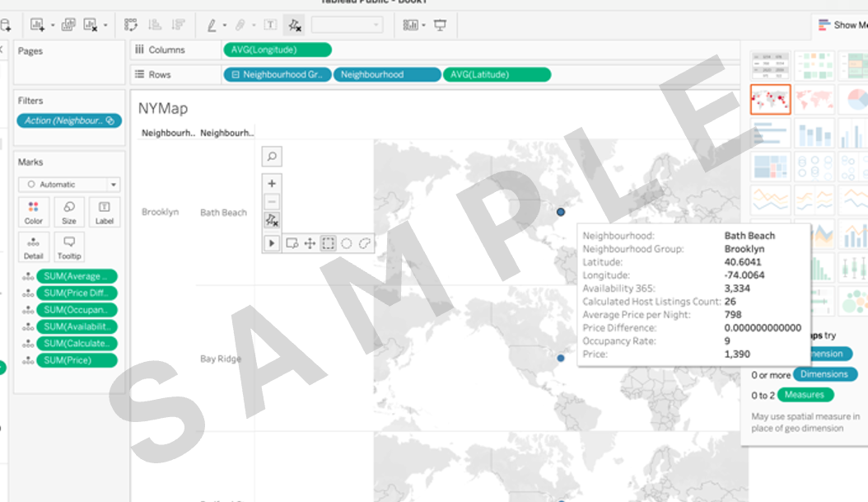Expand the map tools arrow flyout

pos(272,243)
